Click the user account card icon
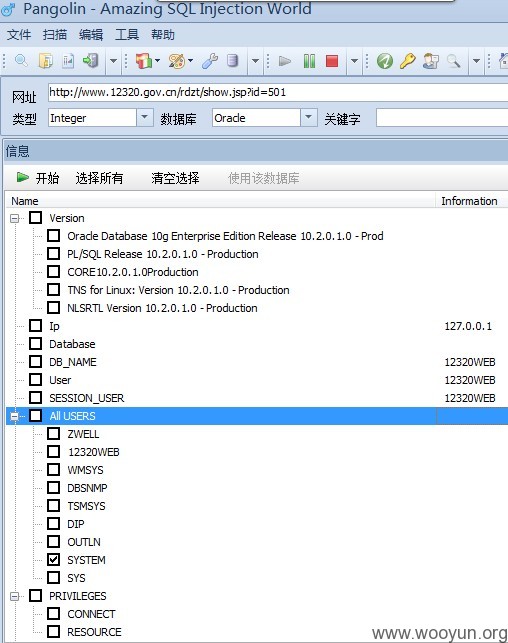 point(431,61)
